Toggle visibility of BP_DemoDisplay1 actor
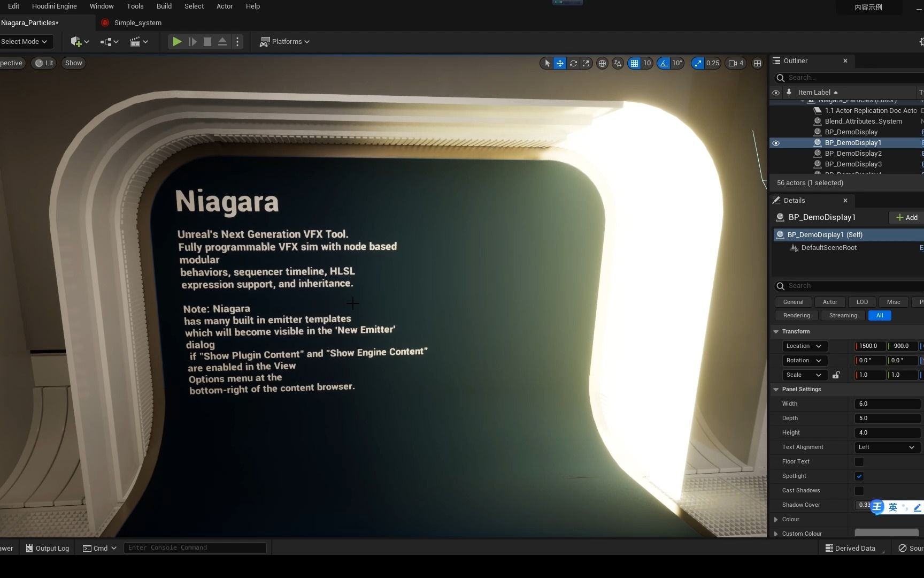The height and width of the screenshot is (578, 924). point(776,143)
